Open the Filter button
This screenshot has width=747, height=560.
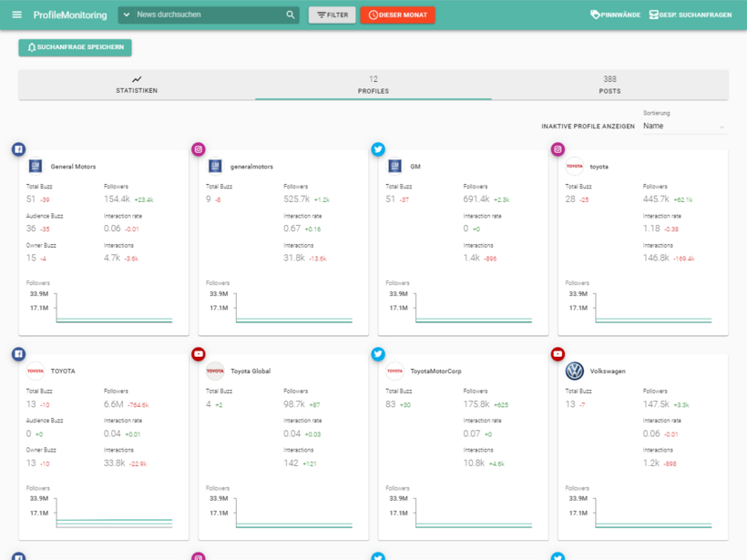click(333, 15)
